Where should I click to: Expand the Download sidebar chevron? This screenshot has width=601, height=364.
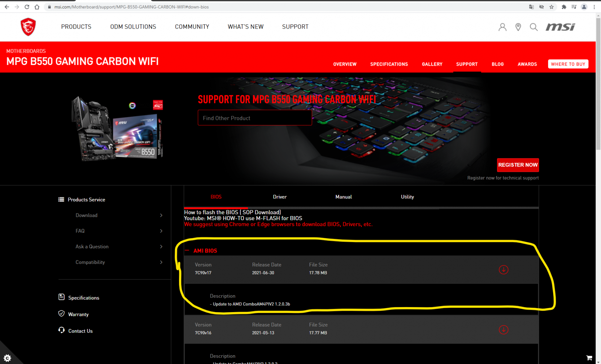(161, 215)
